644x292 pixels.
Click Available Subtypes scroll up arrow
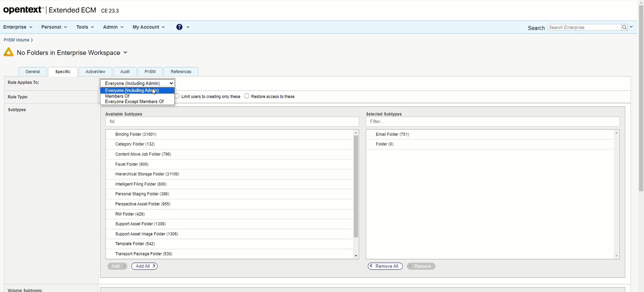(x=356, y=133)
